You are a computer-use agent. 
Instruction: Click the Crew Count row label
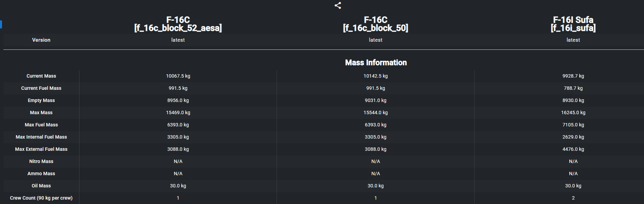pos(41,198)
